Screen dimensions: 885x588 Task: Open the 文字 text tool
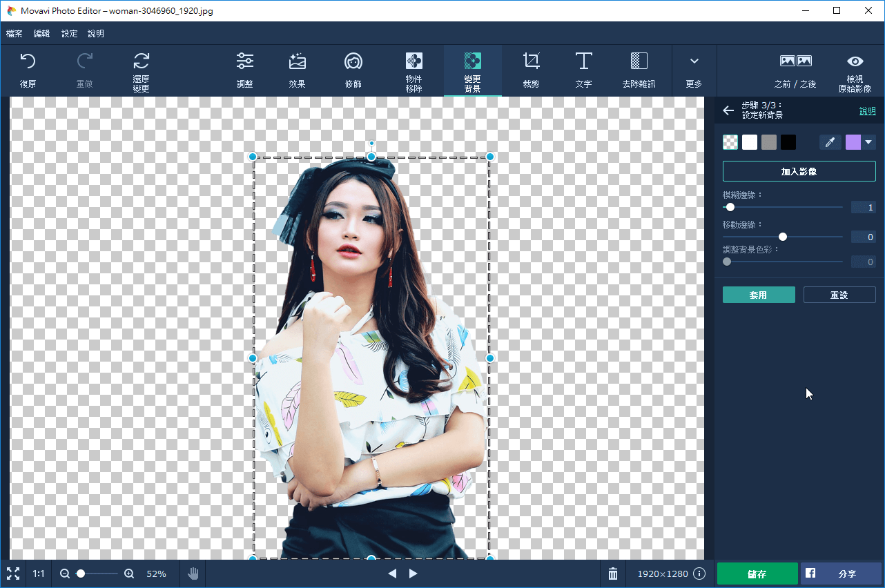583,62
